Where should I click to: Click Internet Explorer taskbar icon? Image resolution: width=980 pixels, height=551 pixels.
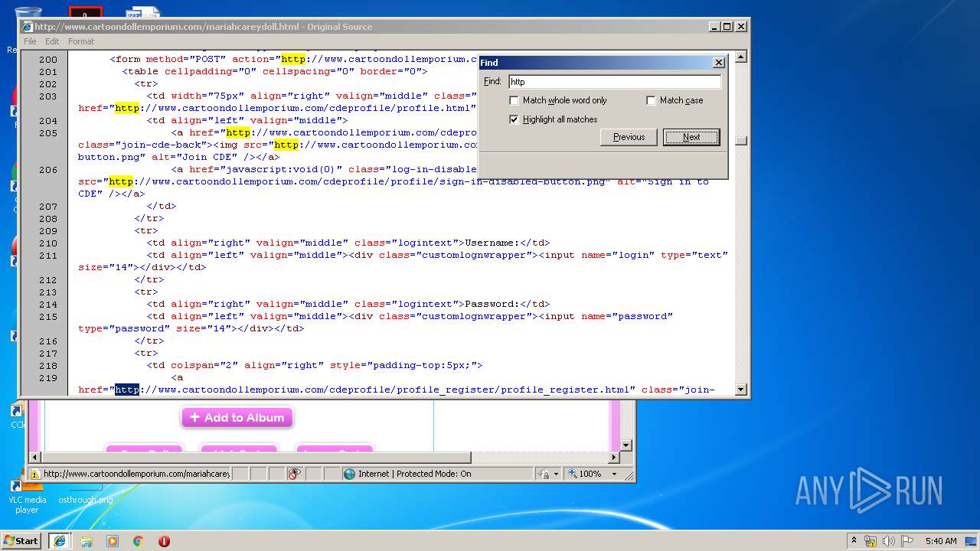tap(60, 540)
